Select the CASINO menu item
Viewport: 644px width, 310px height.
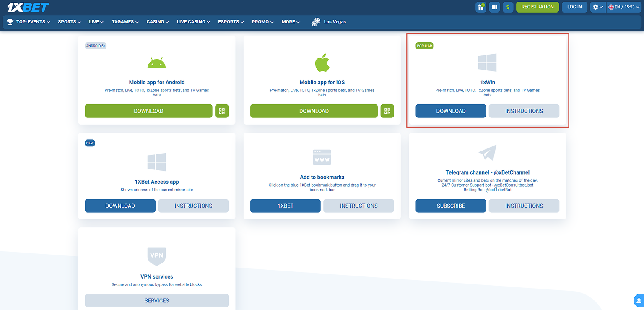tap(157, 21)
